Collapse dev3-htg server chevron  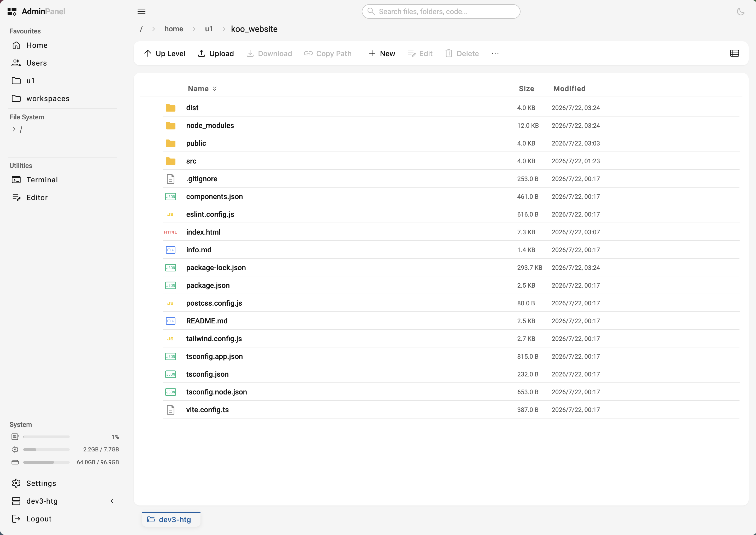coord(112,501)
